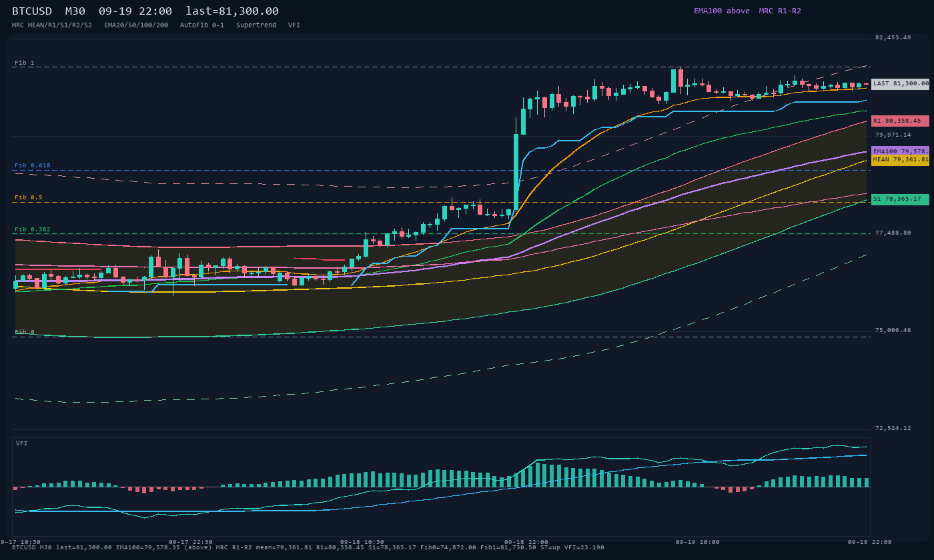Click the 77,488.80 price axis label
The height and width of the screenshot is (560, 934).
[893, 233]
